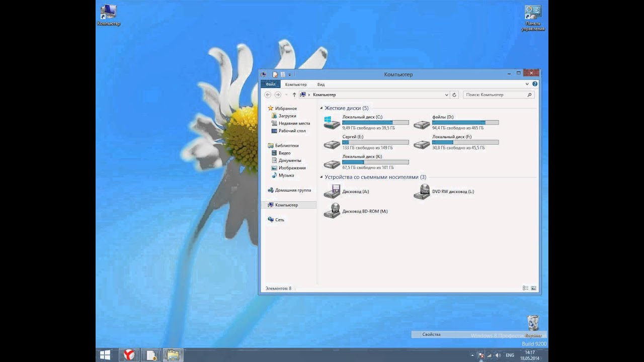Collapse the Жесткие диски group
Image resolution: width=644 pixels, height=362 pixels.
pos(321,108)
